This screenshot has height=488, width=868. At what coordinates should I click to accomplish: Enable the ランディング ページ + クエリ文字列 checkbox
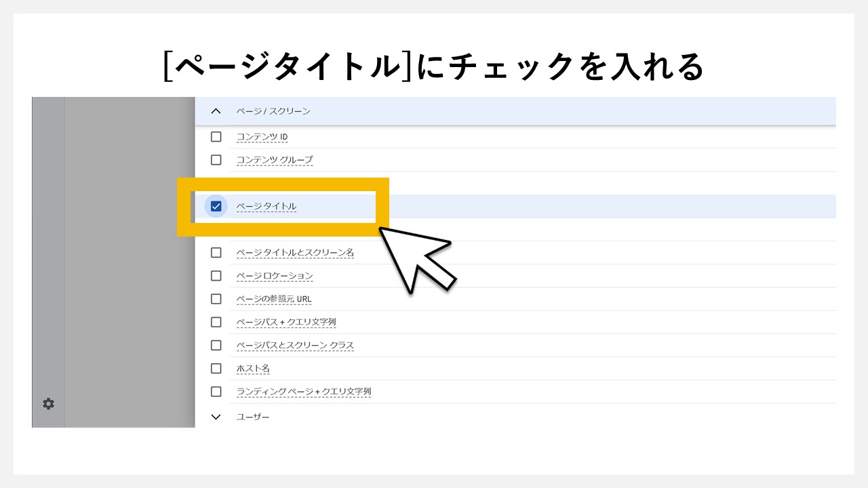(x=216, y=391)
